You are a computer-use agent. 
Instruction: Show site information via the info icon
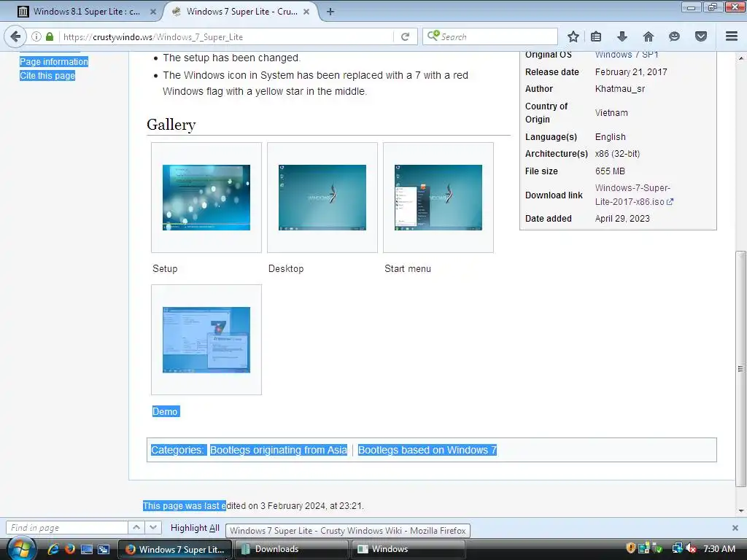36,36
